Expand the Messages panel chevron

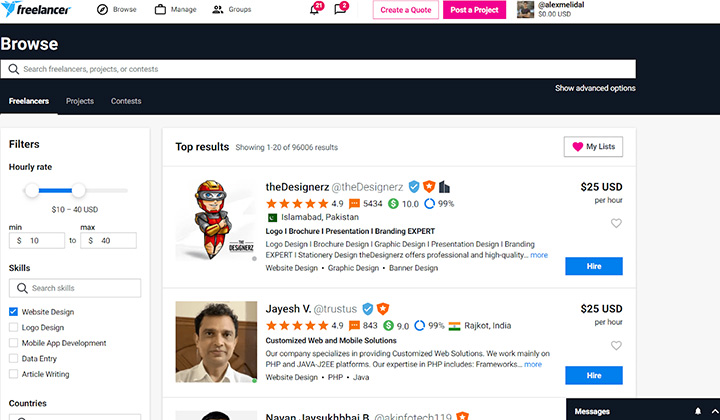[714, 411]
